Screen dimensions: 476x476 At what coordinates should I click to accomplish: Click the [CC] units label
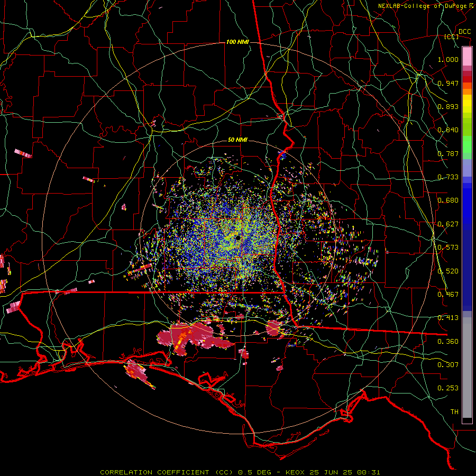click(x=451, y=36)
